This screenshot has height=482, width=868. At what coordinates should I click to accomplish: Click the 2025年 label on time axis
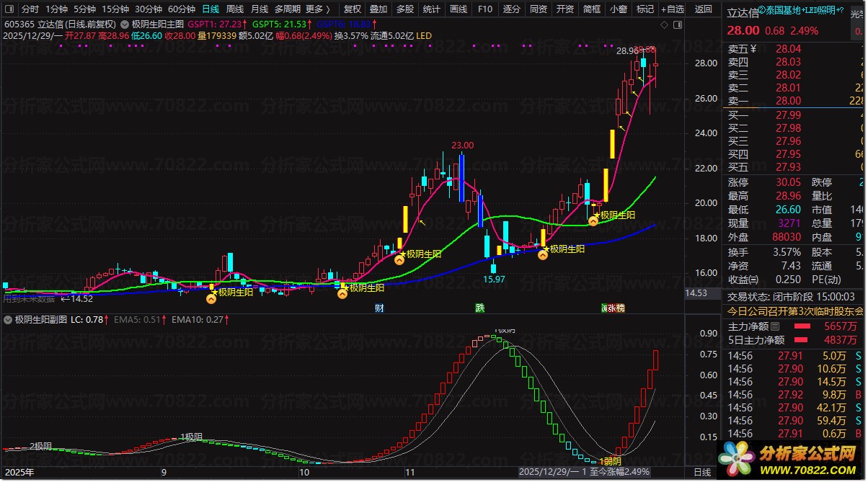click(19, 473)
